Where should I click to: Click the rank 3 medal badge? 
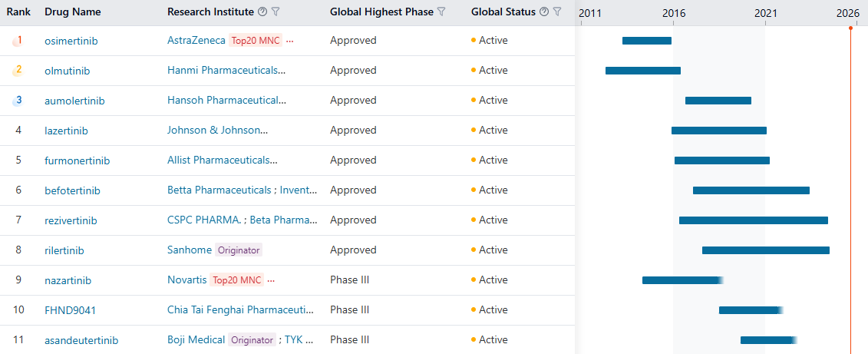[x=18, y=100]
